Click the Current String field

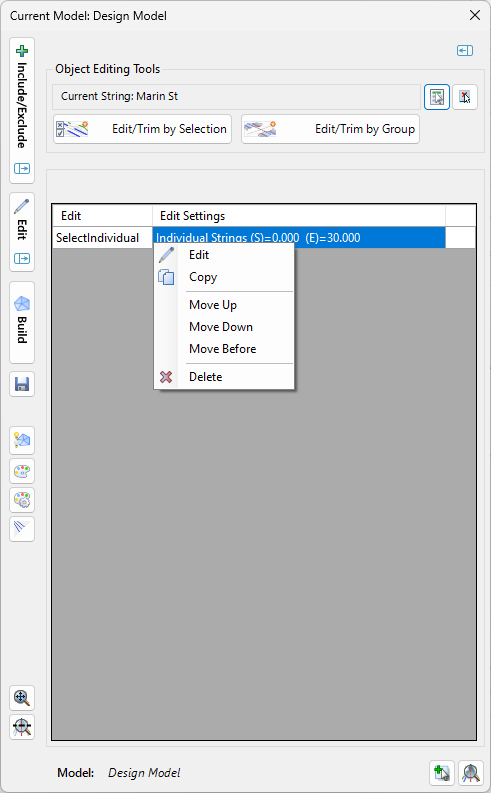pos(237,97)
